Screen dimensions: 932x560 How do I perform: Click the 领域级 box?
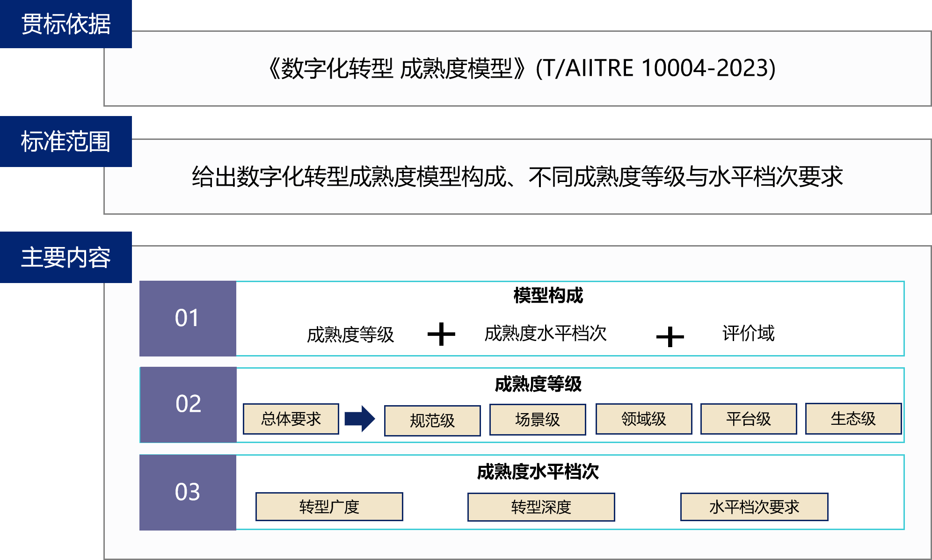pyautogui.click(x=644, y=419)
